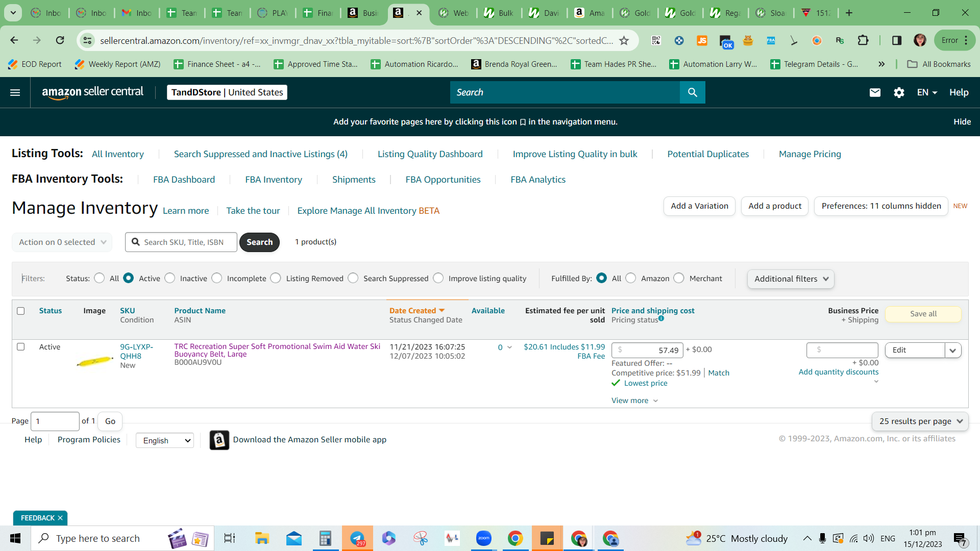
Task: Tick the select-all checkbox in table header
Action: pyautogui.click(x=20, y=311)
